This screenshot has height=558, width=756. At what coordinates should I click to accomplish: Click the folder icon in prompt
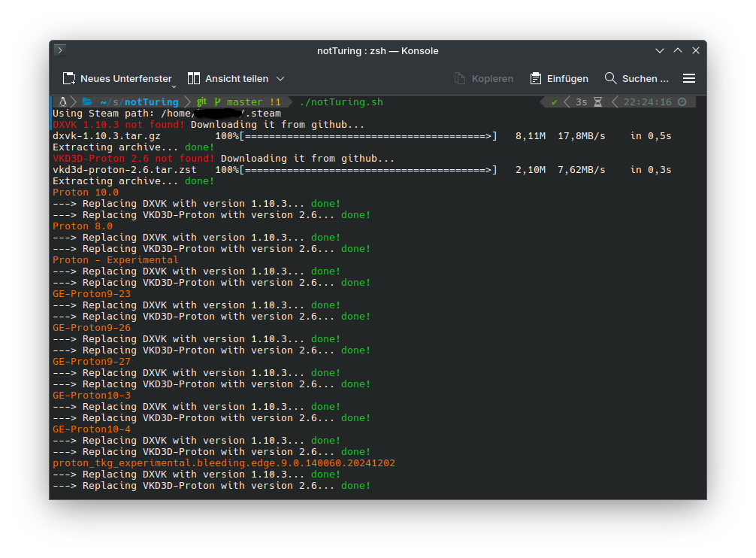click(x=87, y=102)
